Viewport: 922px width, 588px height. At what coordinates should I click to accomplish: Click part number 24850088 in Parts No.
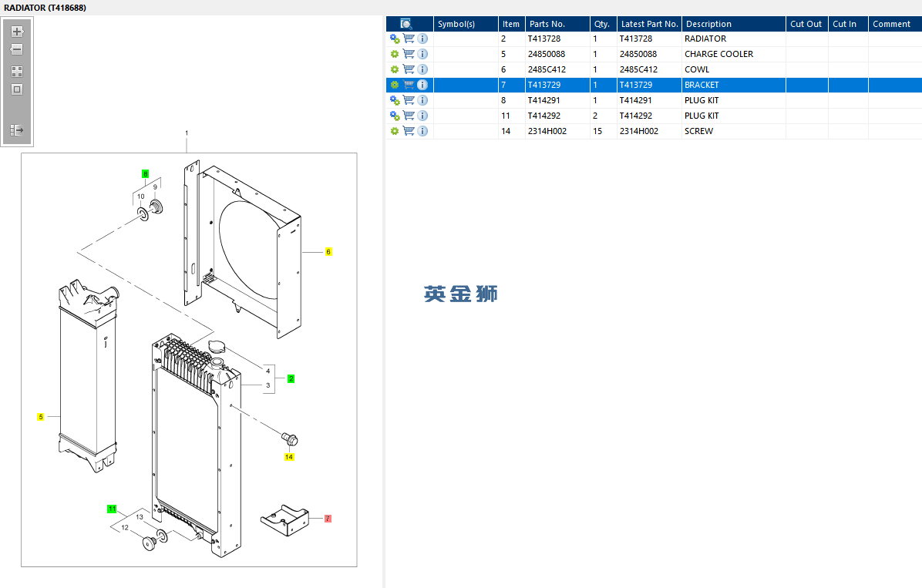coord(547,54)
